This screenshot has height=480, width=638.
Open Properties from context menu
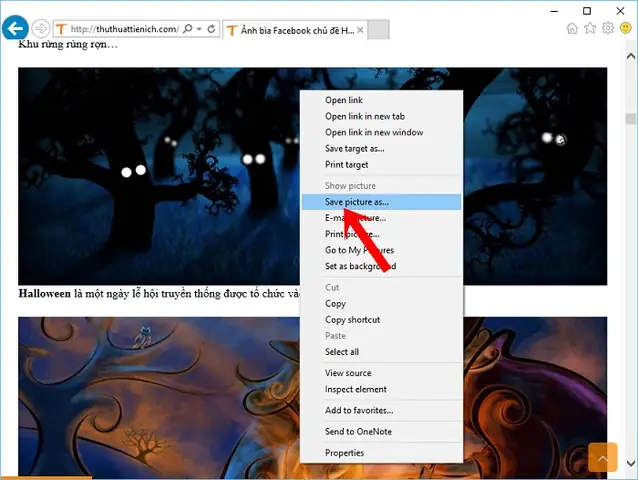point(381,453)
